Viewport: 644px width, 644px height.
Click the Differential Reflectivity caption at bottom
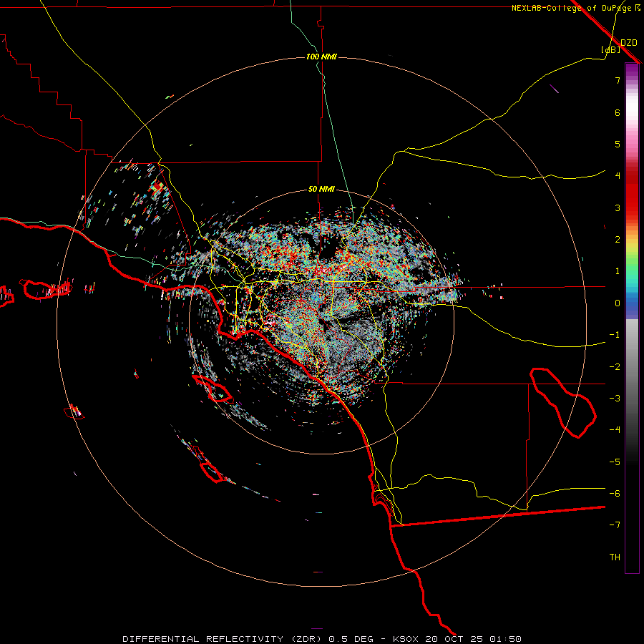(321, 639)
